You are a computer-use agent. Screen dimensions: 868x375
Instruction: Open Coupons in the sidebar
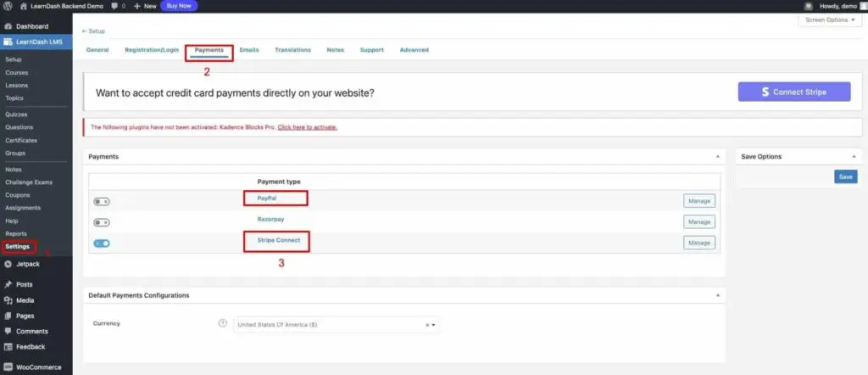click(x=18, y=195)
